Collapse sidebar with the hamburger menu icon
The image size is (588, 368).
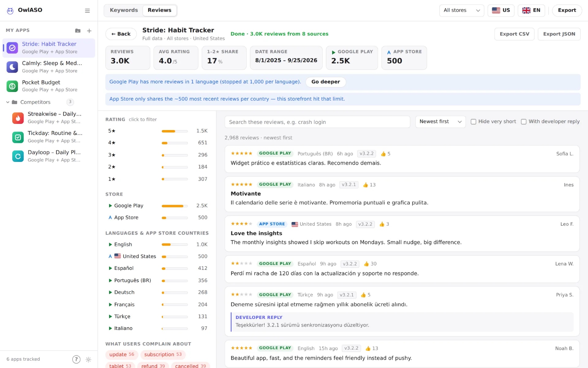[x=87, y=11]
